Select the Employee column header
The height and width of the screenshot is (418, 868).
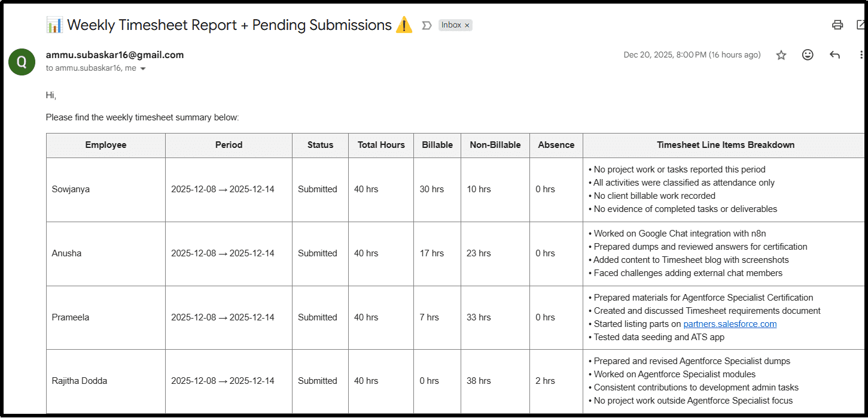[106, 145]
